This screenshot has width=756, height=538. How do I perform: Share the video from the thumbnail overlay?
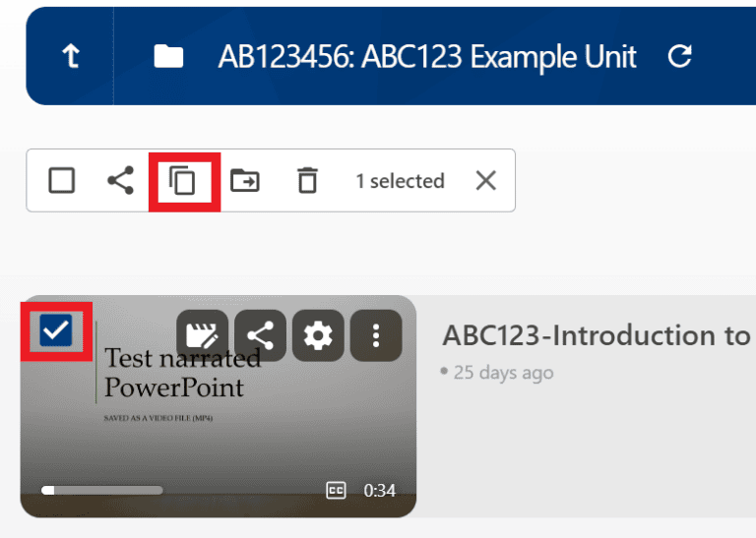tap(260, 336)
